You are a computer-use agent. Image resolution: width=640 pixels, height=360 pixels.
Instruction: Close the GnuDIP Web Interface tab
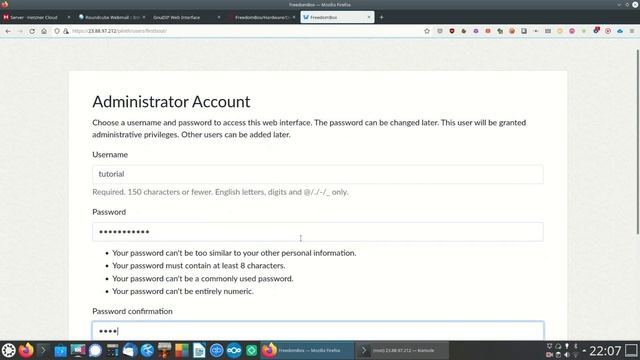[x=219, y=17]
